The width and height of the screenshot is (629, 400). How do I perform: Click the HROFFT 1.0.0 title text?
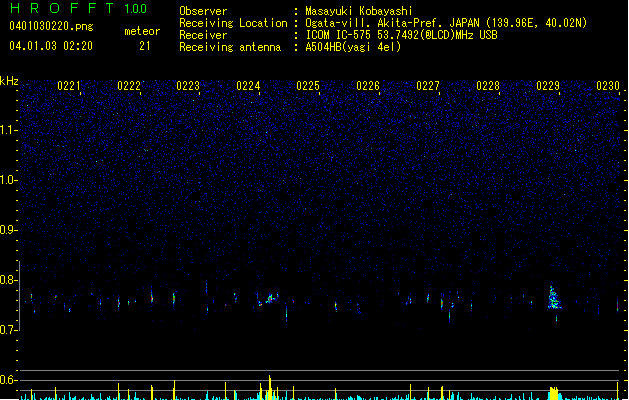pos(79,8)
